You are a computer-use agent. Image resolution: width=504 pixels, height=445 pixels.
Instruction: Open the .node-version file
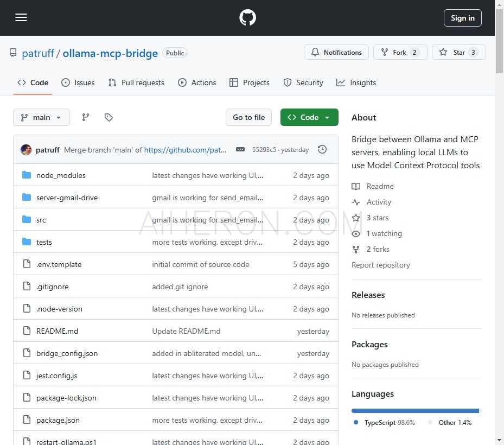pos(59,309)
